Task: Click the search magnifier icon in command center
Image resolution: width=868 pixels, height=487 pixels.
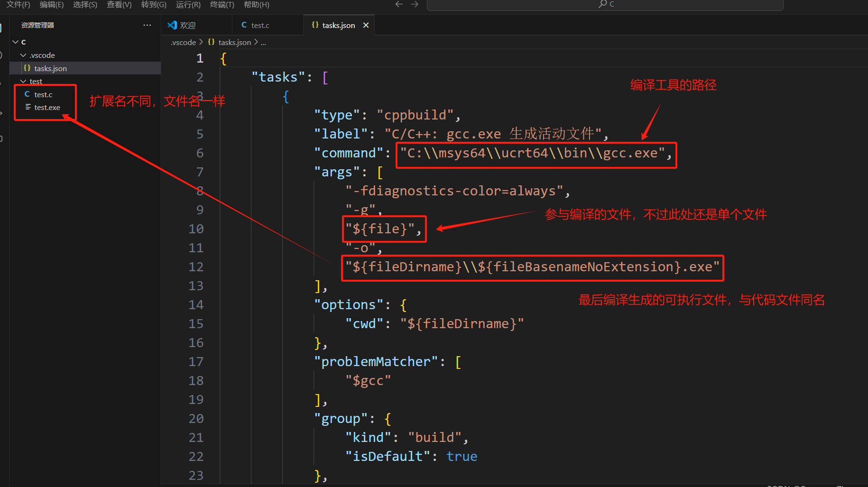Action: (x=602, y=4)
